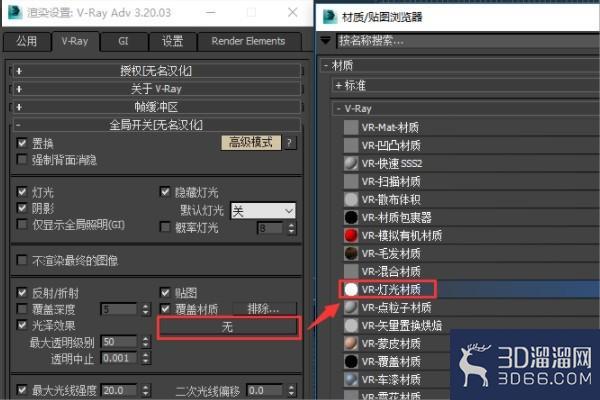The image size is (600, 400).
Task: Toggle the 贴图 checkbox
Action: click(165, 293)
